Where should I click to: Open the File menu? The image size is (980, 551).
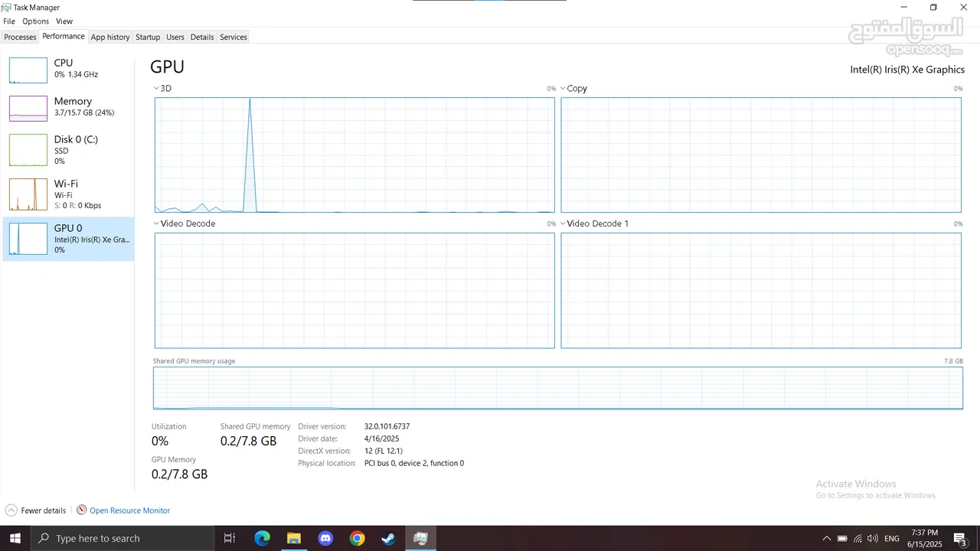pyautogui.click(x=9, y=21)
